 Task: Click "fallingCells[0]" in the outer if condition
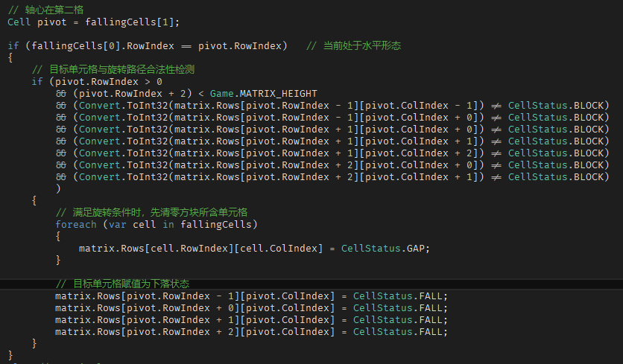point(75,46)
